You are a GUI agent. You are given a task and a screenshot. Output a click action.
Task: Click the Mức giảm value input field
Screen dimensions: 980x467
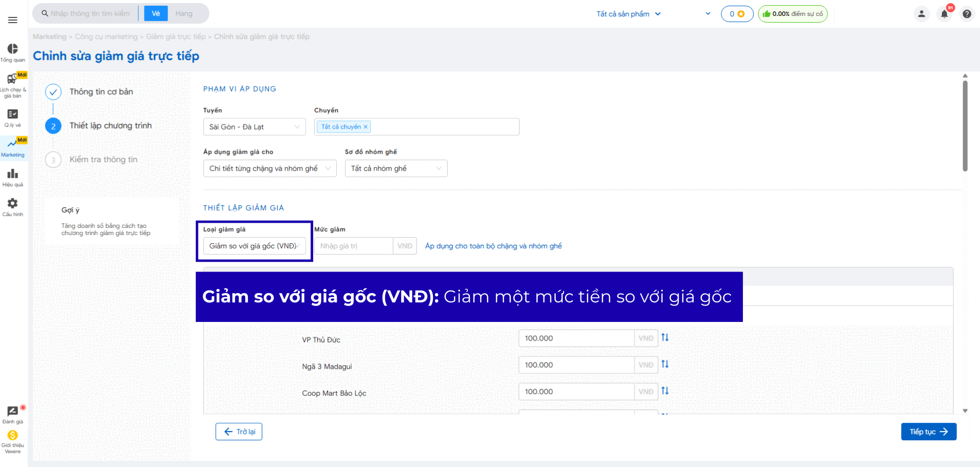click(353, 246)
